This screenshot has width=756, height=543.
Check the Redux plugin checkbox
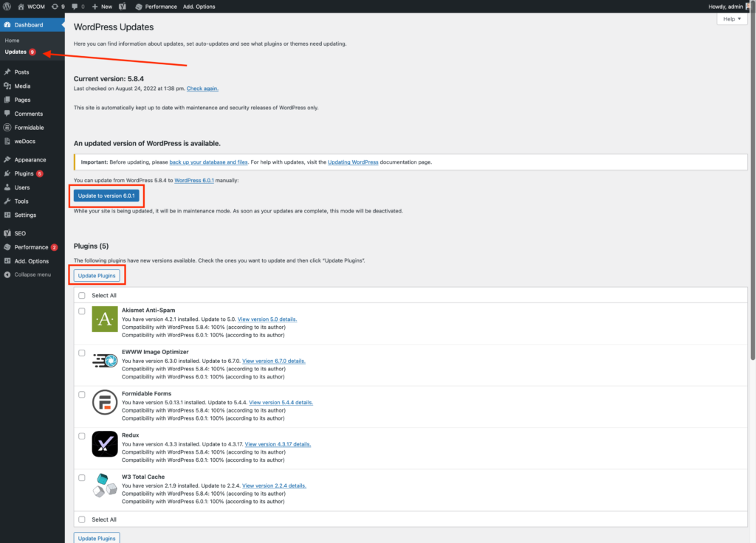click(x=82, y=436)
